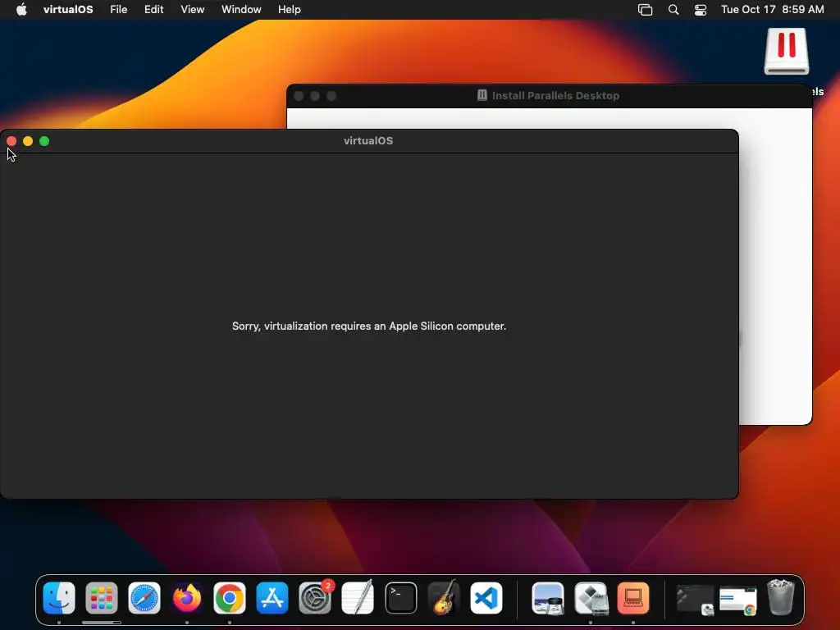The height and width of the screenshot is (630, 840).
Task: Click the Stage Manager icon in menu bar
Action: click(646, 10)
